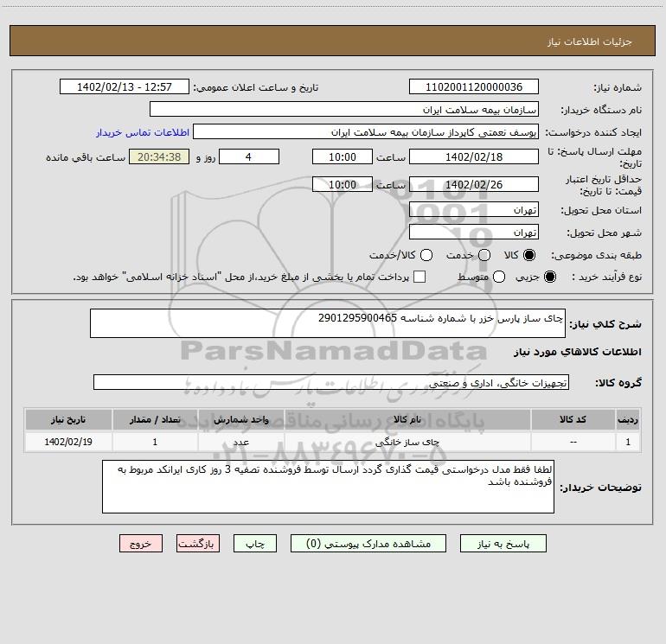Viewport: 666px width, 644px height.
Task: Click the remaining time 20:34:38 field
Action: pyautogui.click(x=159, y=156)
